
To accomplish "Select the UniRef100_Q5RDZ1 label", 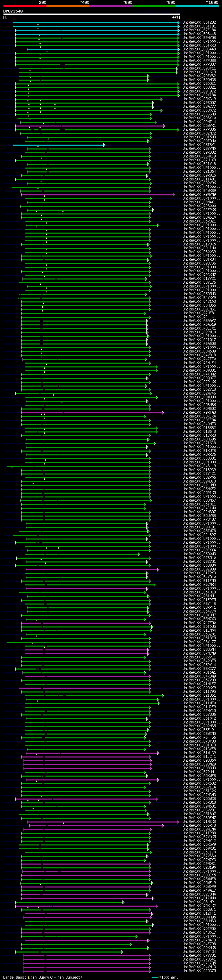I will coord(199,221).
